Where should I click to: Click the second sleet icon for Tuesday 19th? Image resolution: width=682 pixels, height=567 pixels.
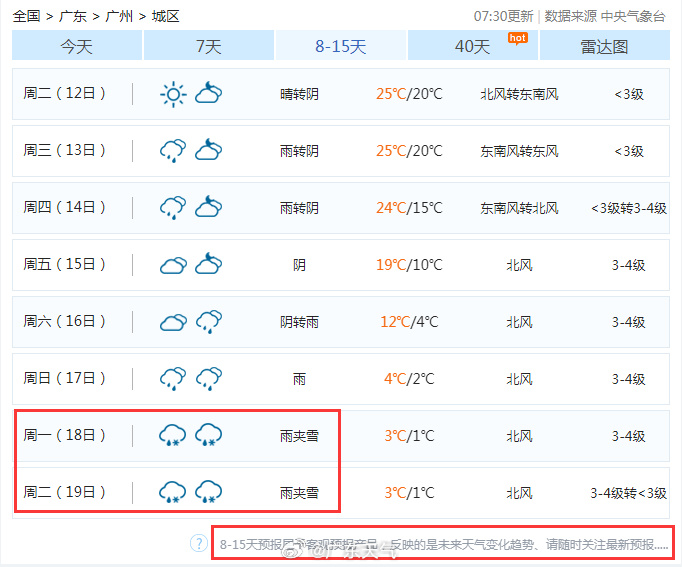[x=208, y=493]
